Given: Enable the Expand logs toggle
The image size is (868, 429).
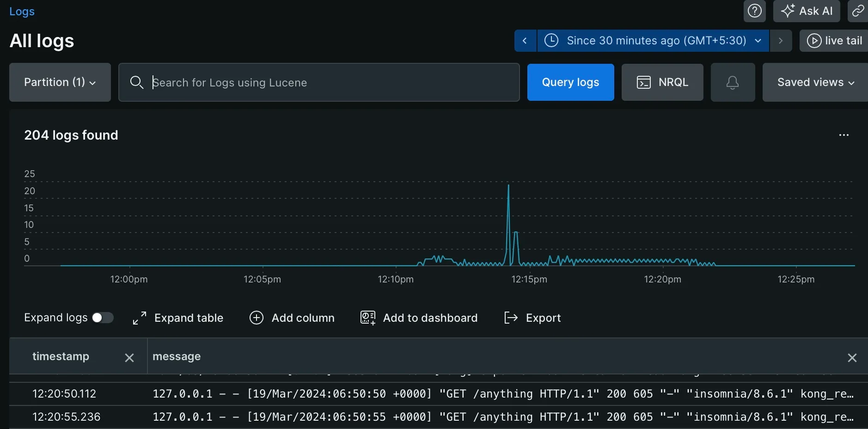Looking at the screenshot, I should 103,318.
